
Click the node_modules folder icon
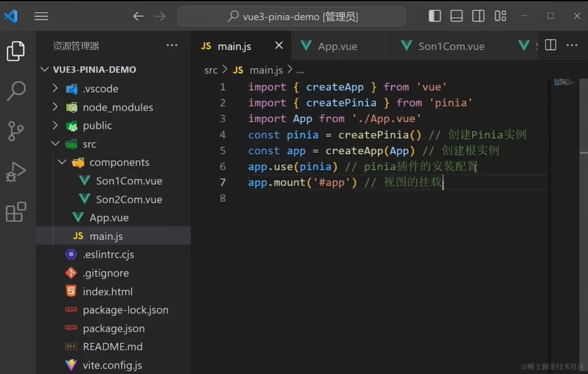[72, 107]
